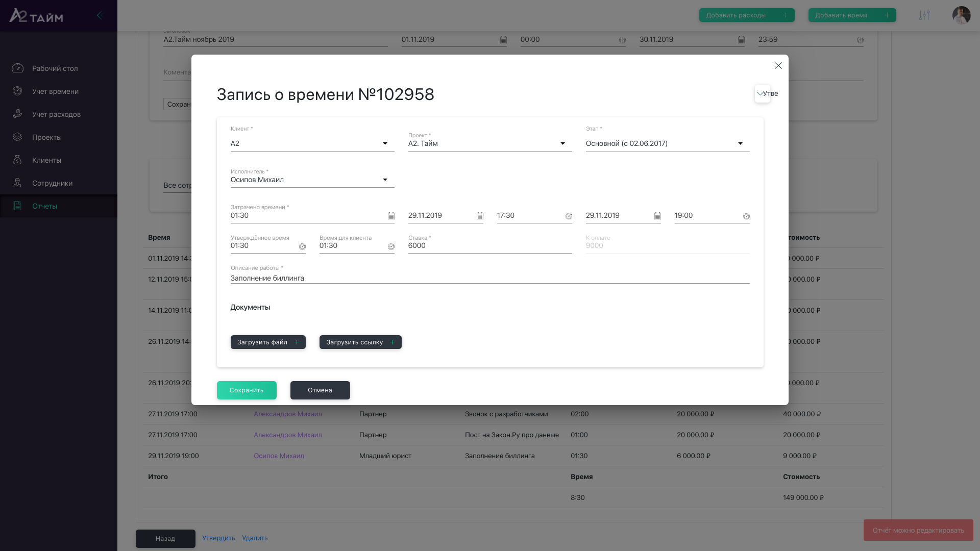This screenshot has width=980, height=551.
Task: Collapse sidebar with the chevron arrow
Action: click(100, 15)
